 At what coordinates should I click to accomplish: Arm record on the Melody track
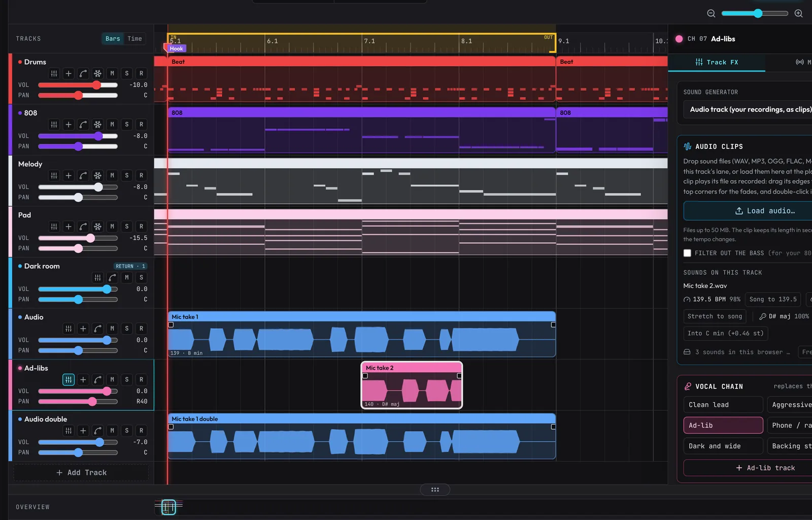[x=141, y=176]
